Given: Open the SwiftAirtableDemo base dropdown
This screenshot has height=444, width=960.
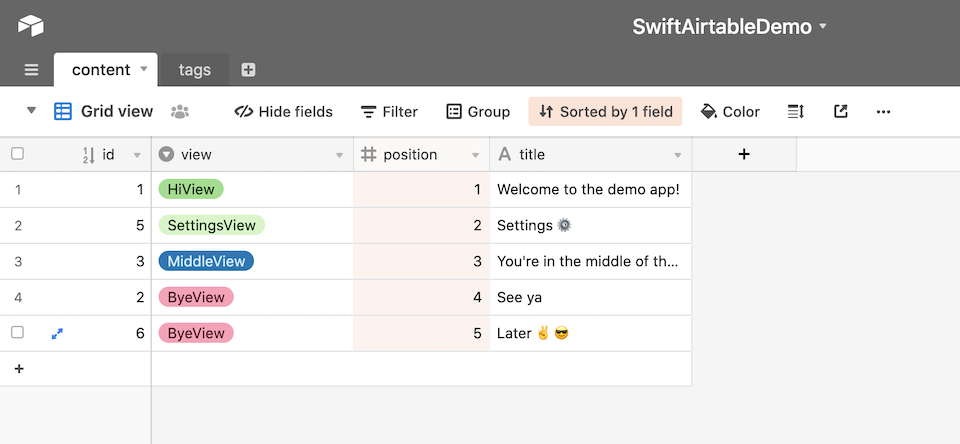Looking at the screenshot, I should pyautogui.click(x=730, y=27).
